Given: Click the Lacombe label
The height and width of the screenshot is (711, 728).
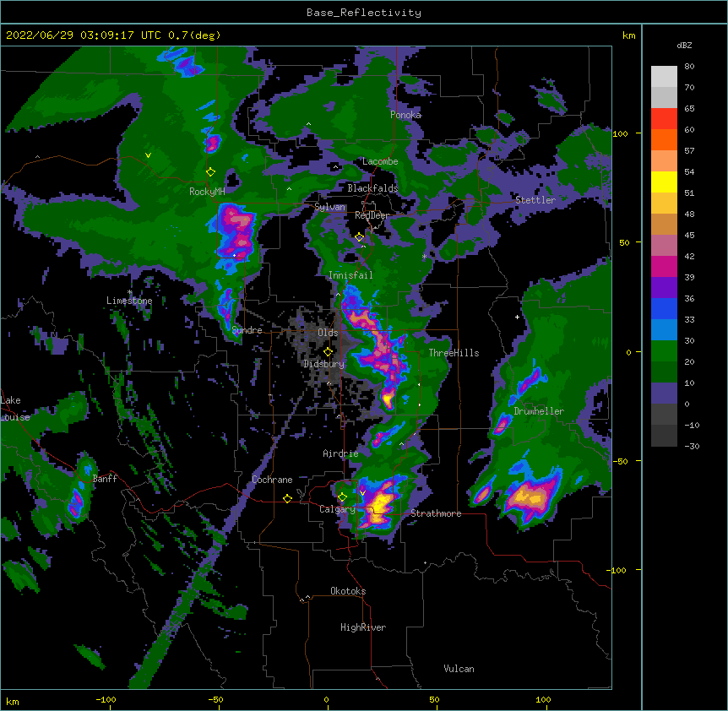Looking at the screenshot, I should (380, 161).
